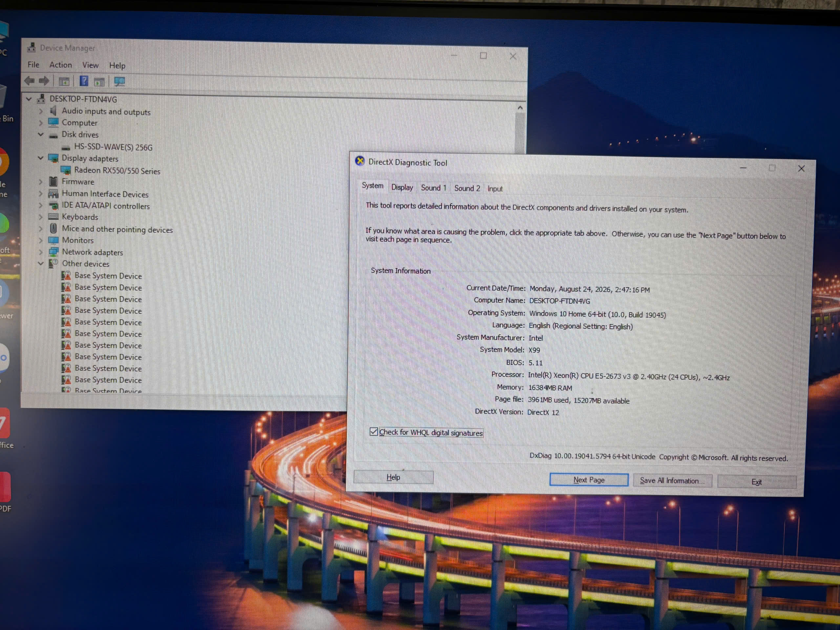The width and height of the screenshot is (840, 630).
Task: Expand the Monitors category
Action: 41,240
